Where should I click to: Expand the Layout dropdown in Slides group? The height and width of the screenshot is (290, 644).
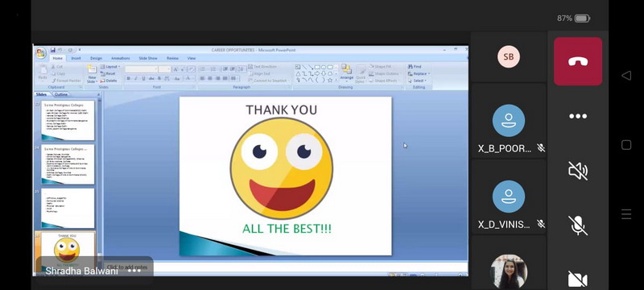tap(110, 67)
